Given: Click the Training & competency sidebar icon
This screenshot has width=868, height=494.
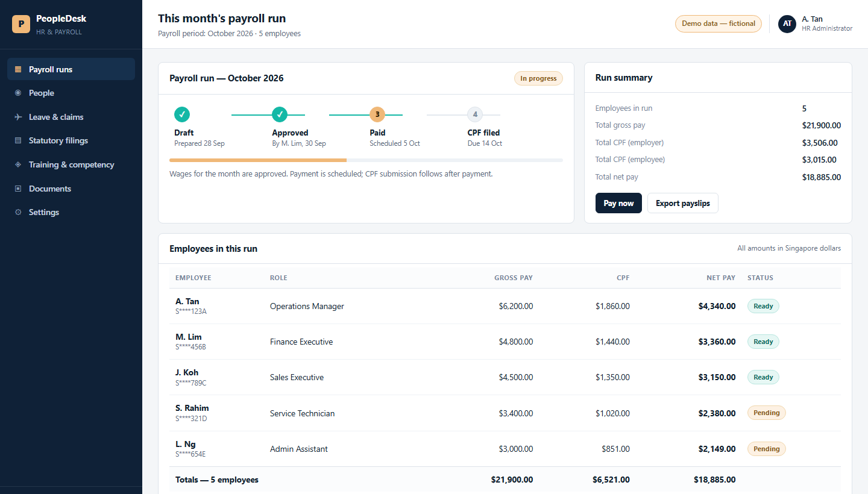Looking at the screenshot, I should tap(18, 164).
